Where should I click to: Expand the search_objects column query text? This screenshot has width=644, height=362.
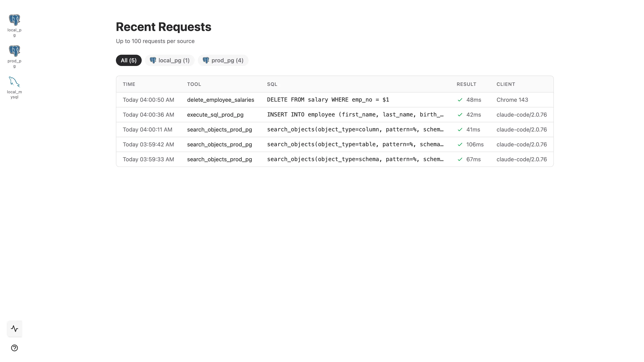pos(355,130)
